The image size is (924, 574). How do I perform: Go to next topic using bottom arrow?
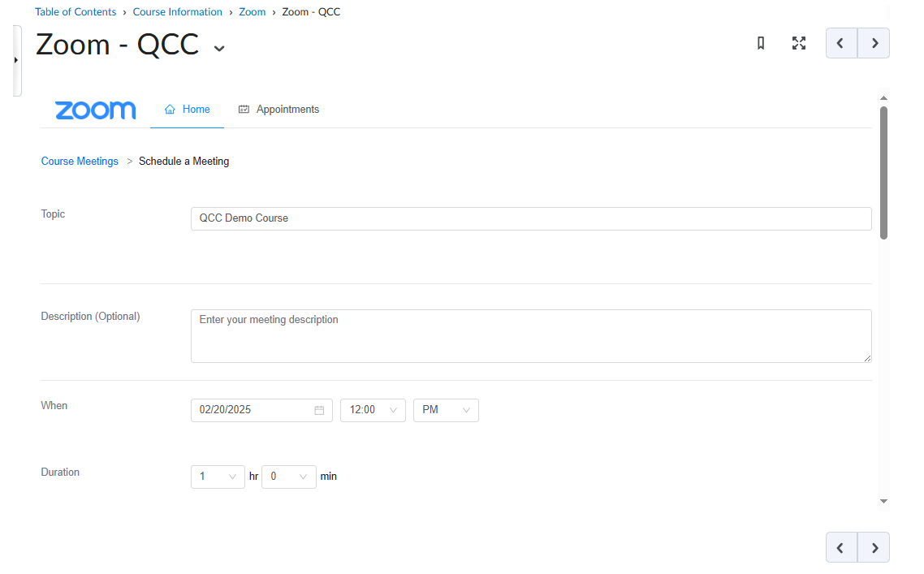coord(874,547)
